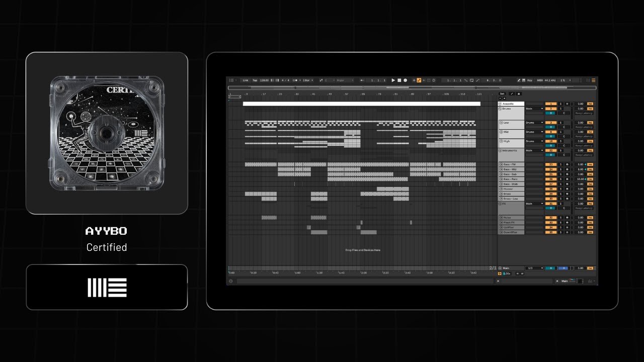Collapse the Mid group track
This screenshot has height=362, width=644.
pyautogui.click(x=501, y=132)
